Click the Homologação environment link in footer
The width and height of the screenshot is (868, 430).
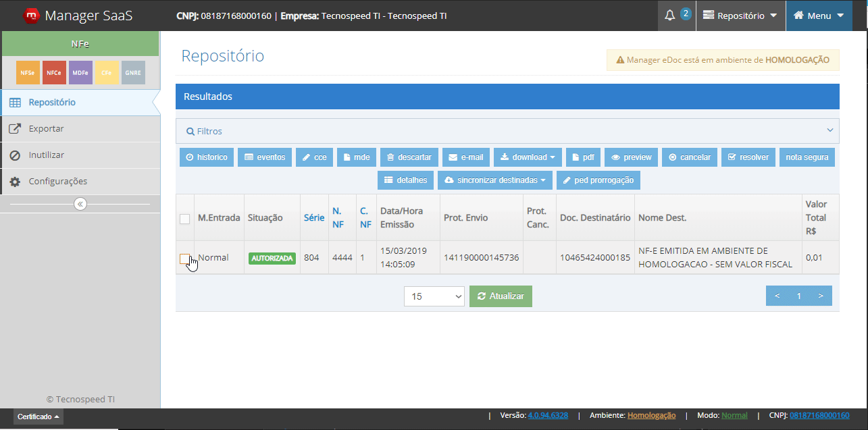pos(651,415)
